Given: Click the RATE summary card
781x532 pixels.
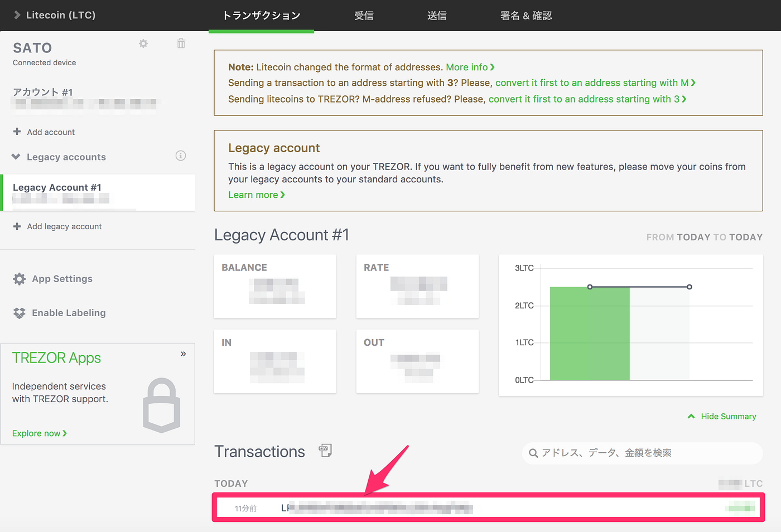Looking at the screenshot, I should [417, 287].
